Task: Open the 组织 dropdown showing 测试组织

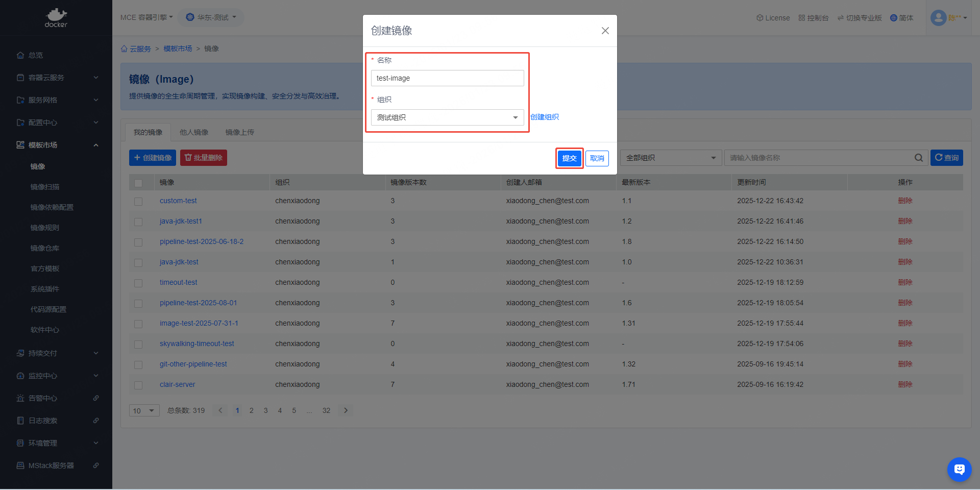Action: (x=447, y=117)
